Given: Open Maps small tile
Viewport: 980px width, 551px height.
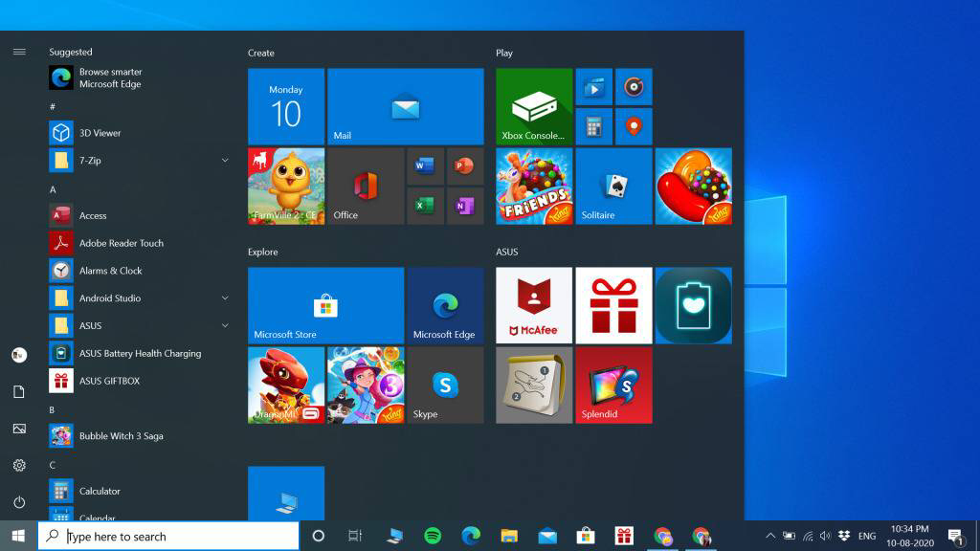Looking at the screenshot, I should pyautogui.click(x=634, y=127).
